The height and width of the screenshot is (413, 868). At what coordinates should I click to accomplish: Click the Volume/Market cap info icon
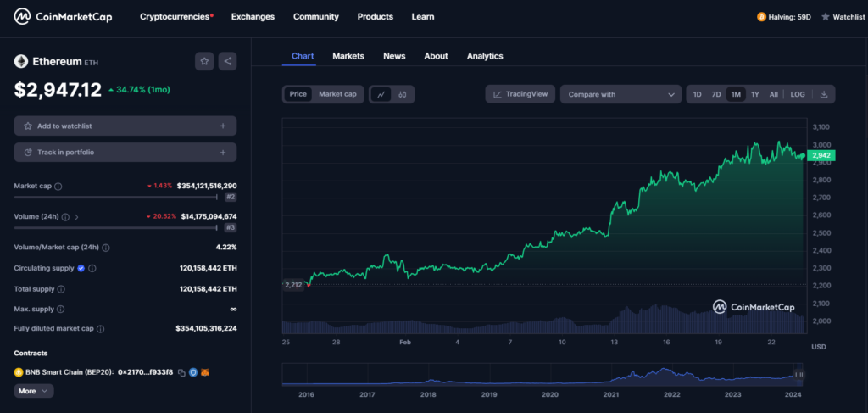[106, 248]
